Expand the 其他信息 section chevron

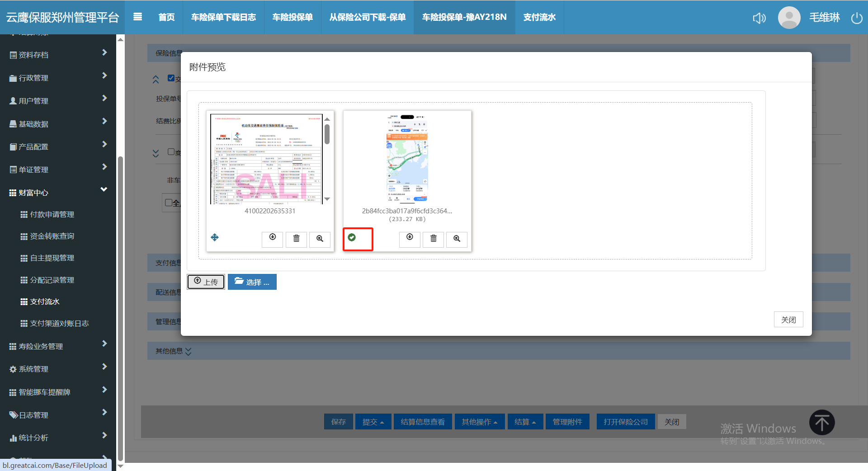[x=188, y=352]
